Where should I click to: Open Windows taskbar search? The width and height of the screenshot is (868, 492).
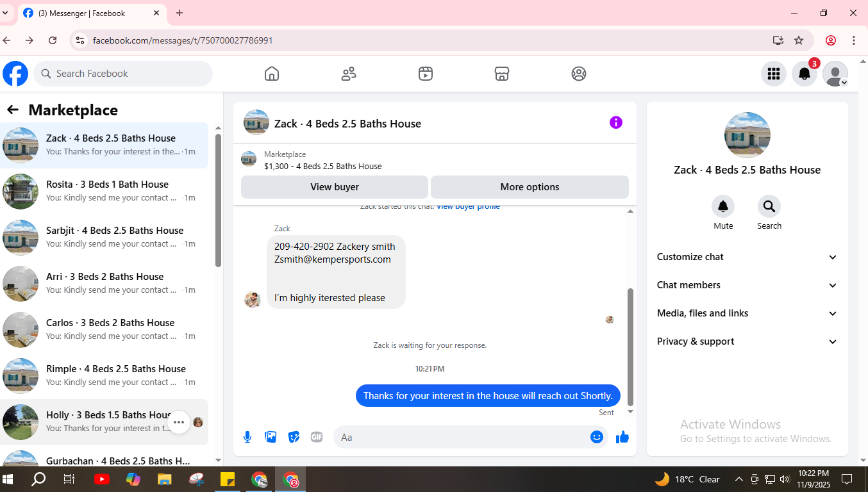[x=39, y=479]
